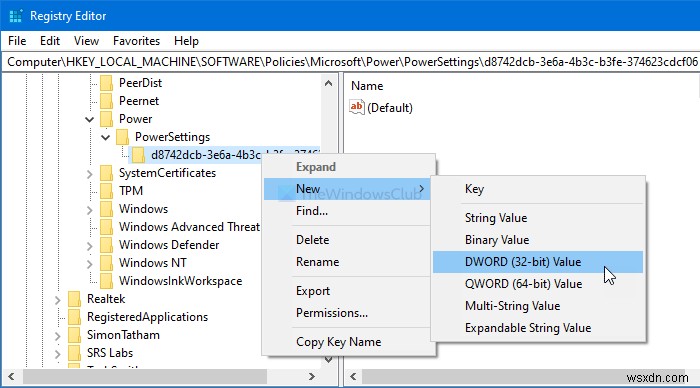Screen dimensions: 700x388
Task: Select the RegisteredApplications key
Action: click(x=147, y=317)
